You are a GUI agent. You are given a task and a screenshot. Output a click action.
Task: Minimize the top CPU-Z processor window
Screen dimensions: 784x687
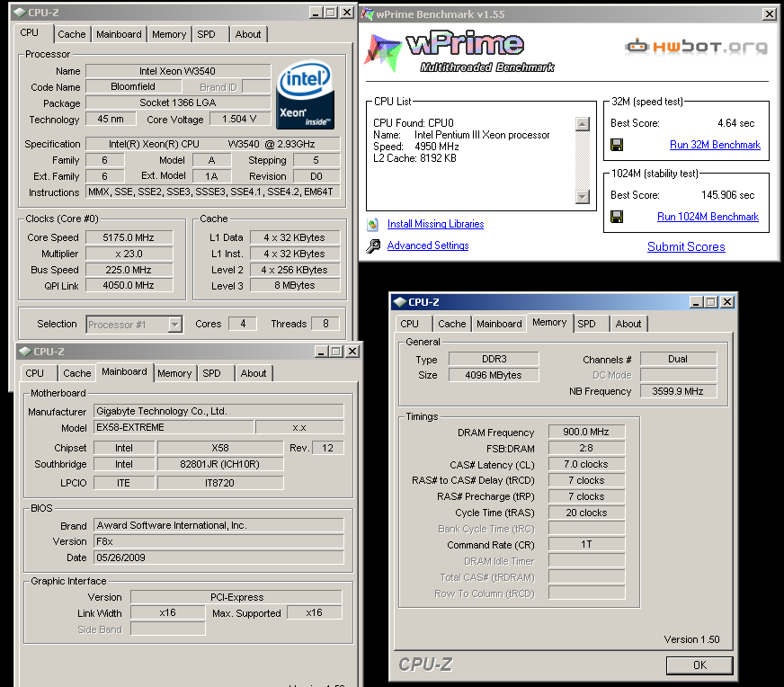click(316, 13)
